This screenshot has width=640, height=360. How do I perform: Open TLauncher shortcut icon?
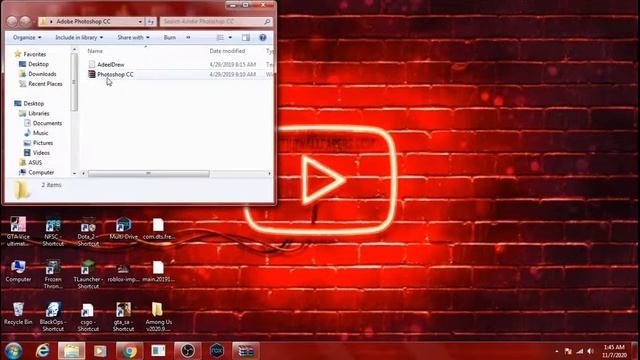click(x=88, y=274)
